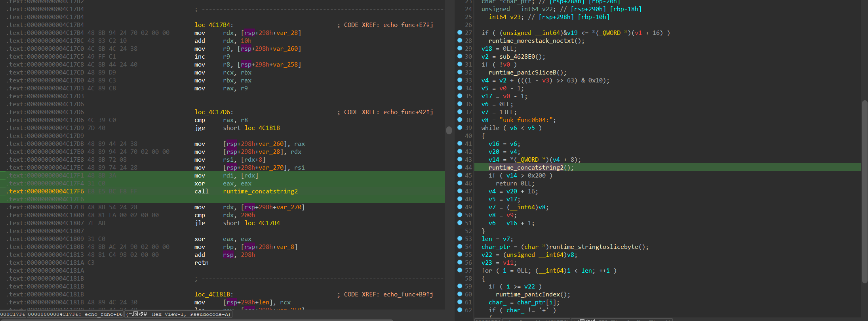Click 'xor' mnemonic at address 4C1809

(200, 239)
